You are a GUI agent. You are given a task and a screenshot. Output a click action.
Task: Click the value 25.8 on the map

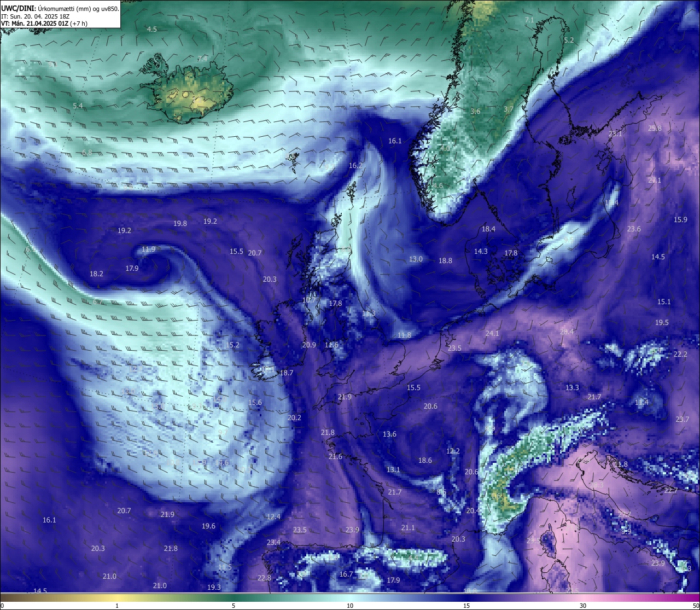coord(655,128)
